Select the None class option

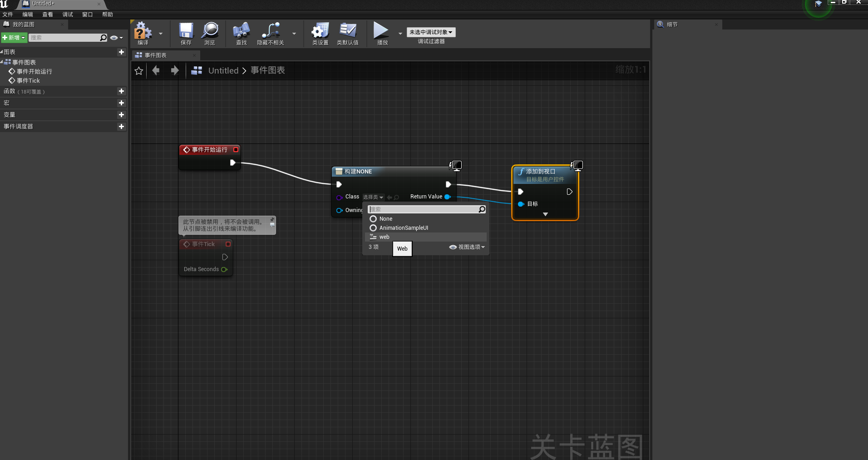tap(386, 218)
